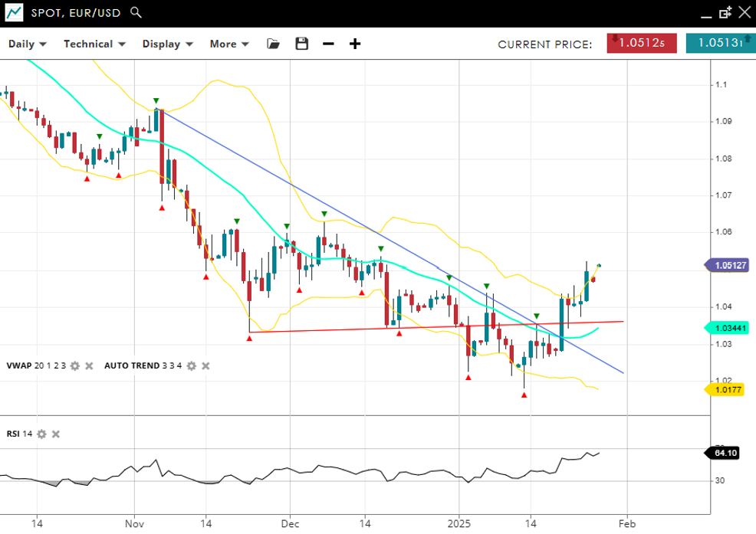
Task: Open the Technical indicators dropdown
Action: pyautogui.click(x=93, y=44)
